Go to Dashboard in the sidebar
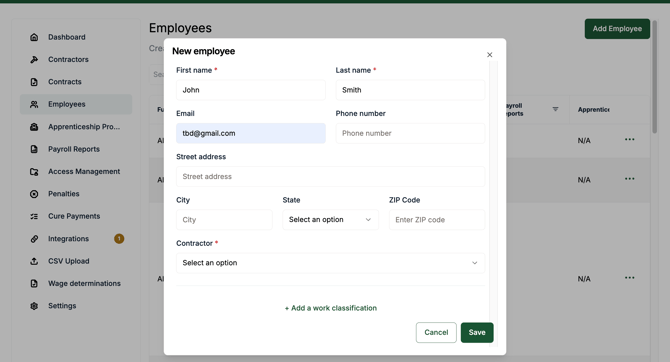The height and width of the screenshot is (362, 670). tap(76, 37)
